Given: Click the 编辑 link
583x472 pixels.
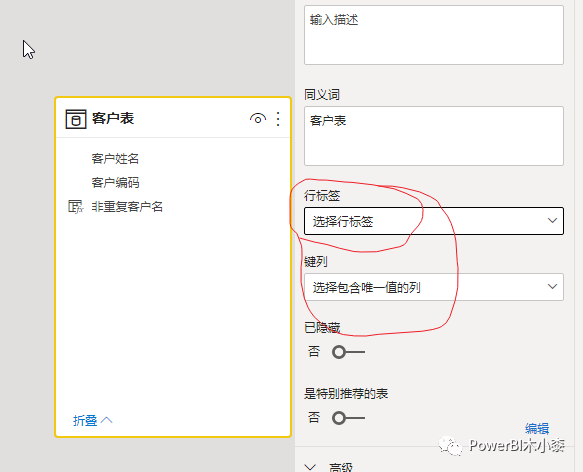Looking at the screenshot, I should [537, 428].
